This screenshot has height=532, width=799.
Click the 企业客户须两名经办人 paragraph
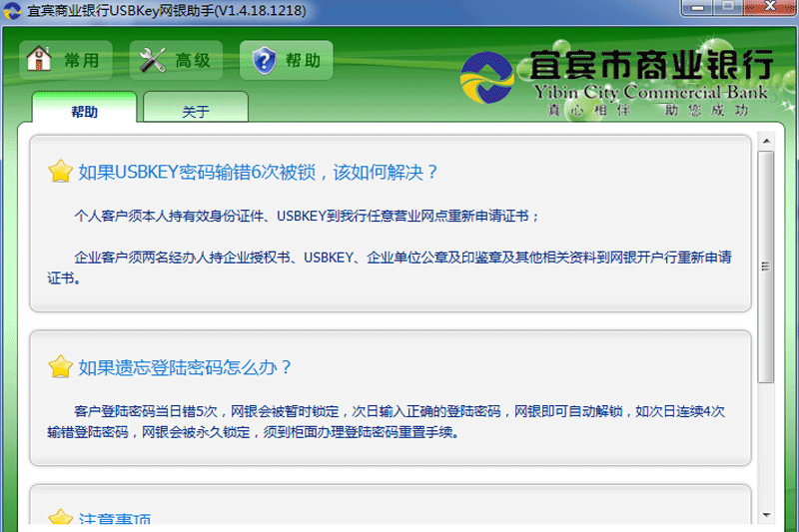(x=390, y=267)
